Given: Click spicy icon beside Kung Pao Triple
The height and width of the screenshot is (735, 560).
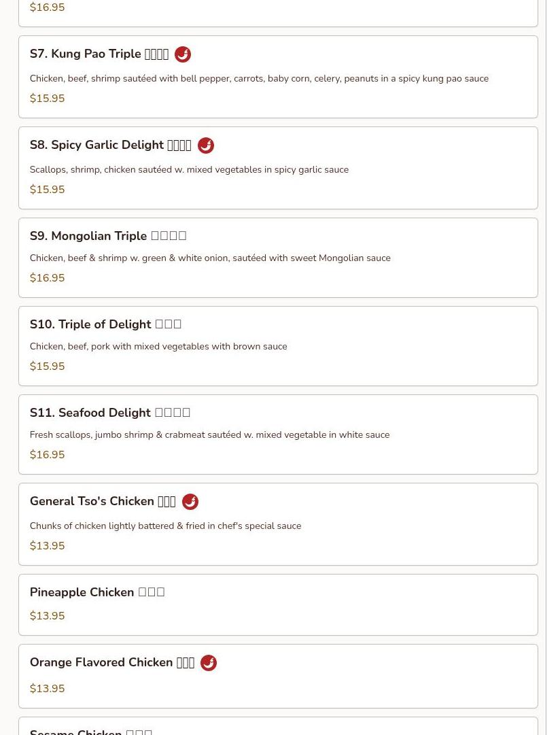Looking at the screenshot, I should tap(182, 54).
